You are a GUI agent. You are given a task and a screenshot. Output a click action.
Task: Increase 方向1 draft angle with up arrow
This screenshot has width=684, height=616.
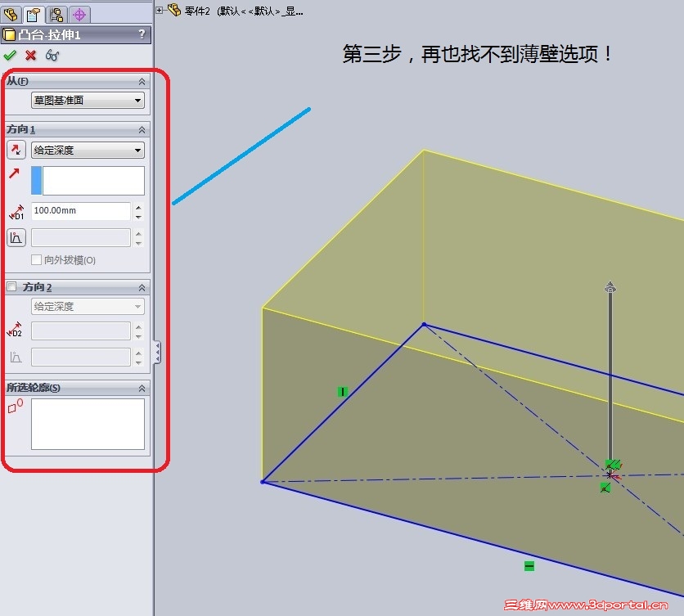click(138, 233)
